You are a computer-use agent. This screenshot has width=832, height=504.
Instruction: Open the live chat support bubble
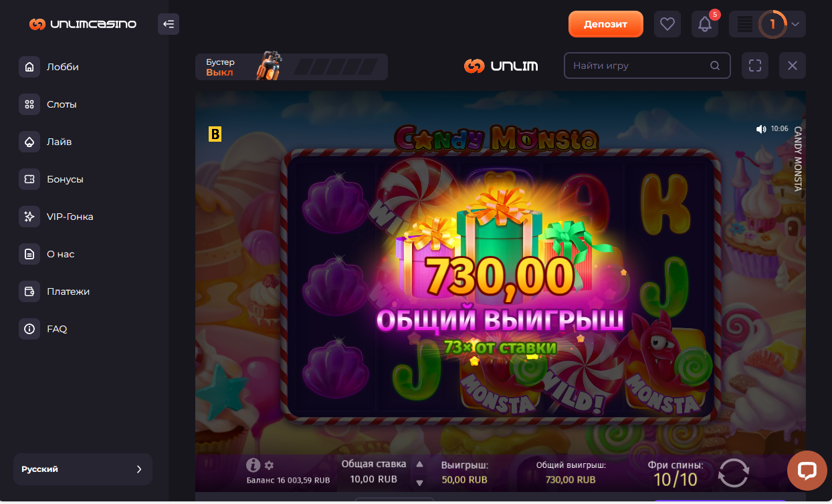tap(807, 471)
